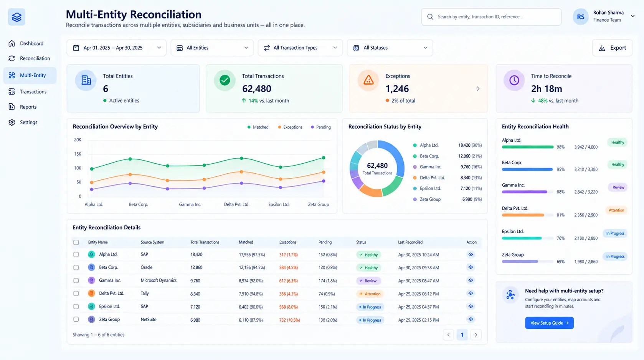Viewport: 644px width, 360px height.
Task: Click the Export button
Action: coord(612,48)
